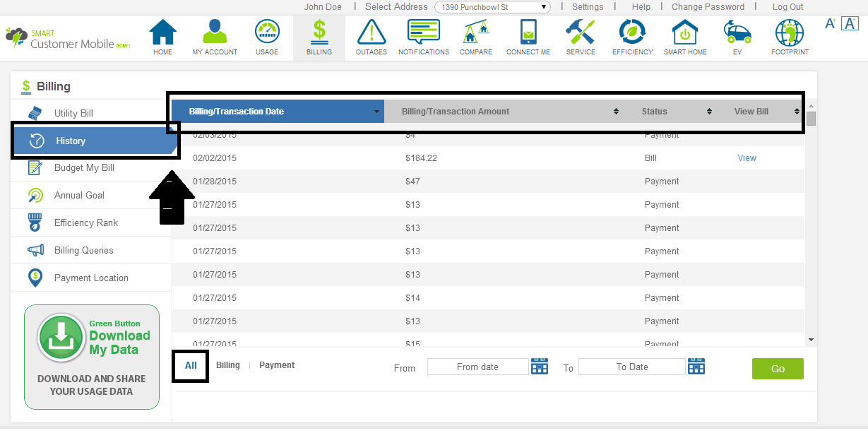
Task: Open the To date calendar icon
Action: pos(696,367)
